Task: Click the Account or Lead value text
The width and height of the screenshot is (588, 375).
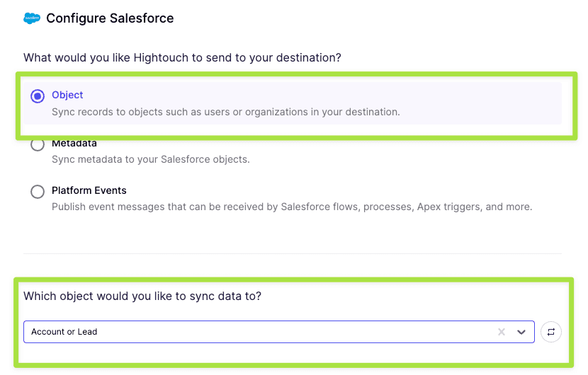Action: coord(64,332)
